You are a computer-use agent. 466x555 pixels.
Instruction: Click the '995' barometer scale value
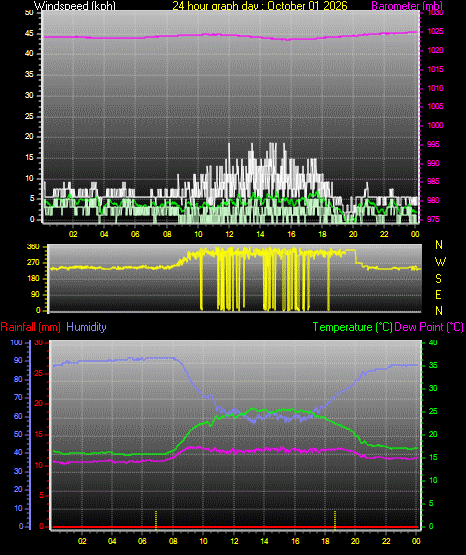click(433, 144)
